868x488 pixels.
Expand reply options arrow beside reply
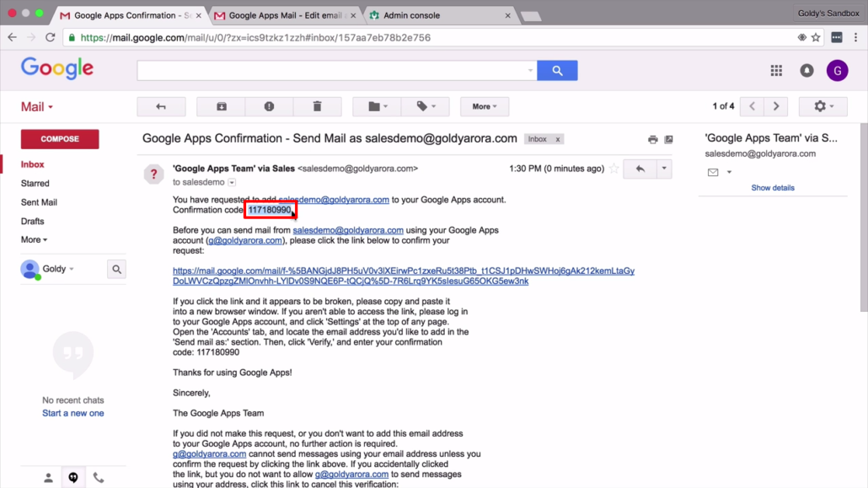coord(664,169)
